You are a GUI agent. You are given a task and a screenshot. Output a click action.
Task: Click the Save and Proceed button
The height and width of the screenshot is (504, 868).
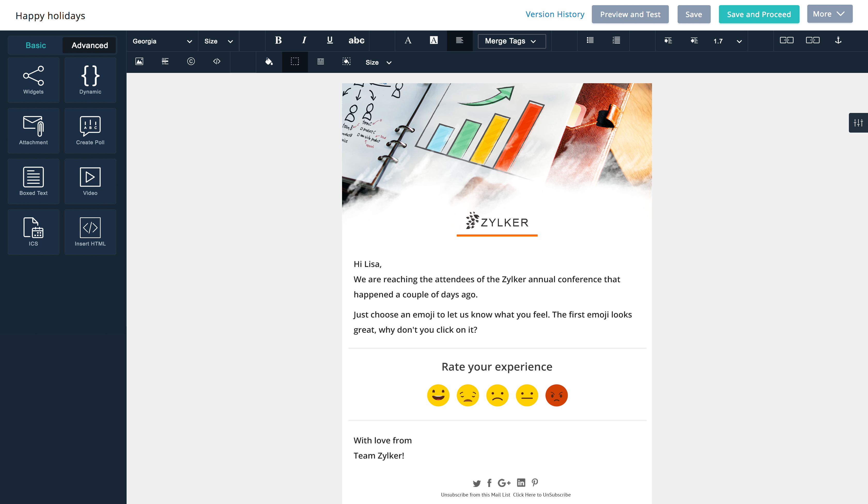pyautogui.click(x=759, y=14)
